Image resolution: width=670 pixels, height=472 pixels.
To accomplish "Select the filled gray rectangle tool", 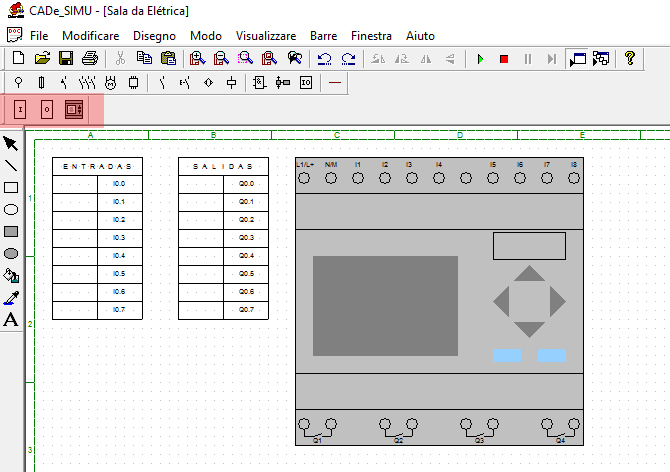I will pyautogui.click(x=11, y=232).
